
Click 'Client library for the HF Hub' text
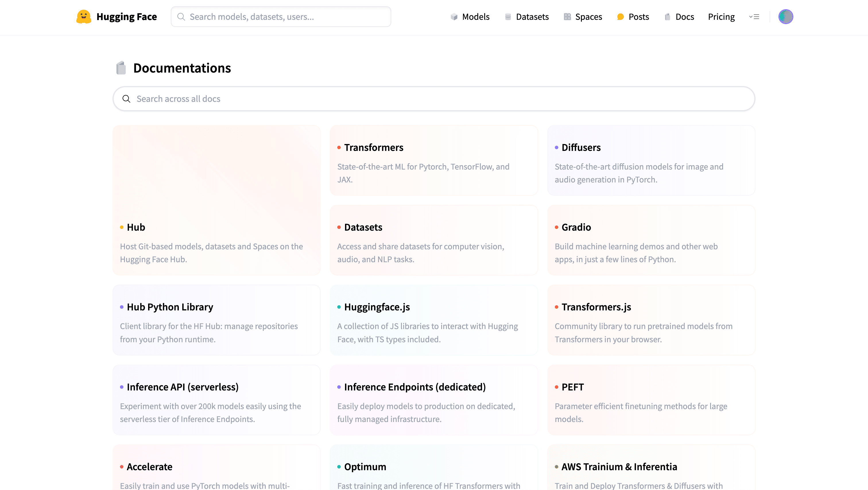coord(209,333)
